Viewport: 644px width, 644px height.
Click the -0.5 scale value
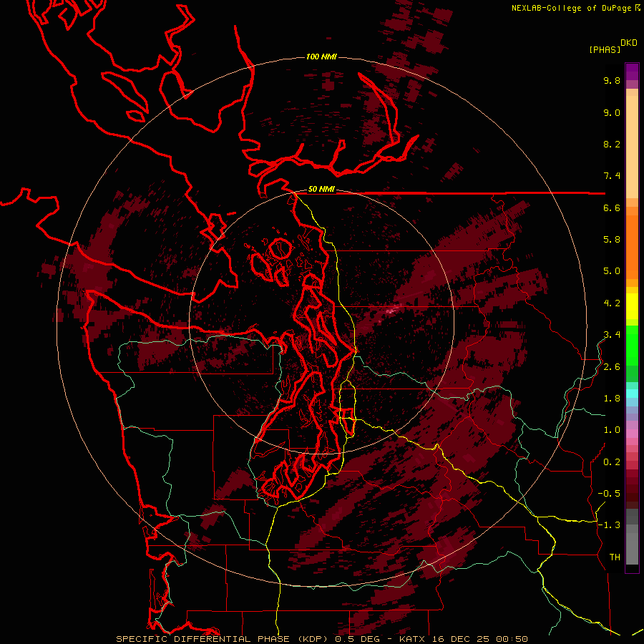pos(609,494)
